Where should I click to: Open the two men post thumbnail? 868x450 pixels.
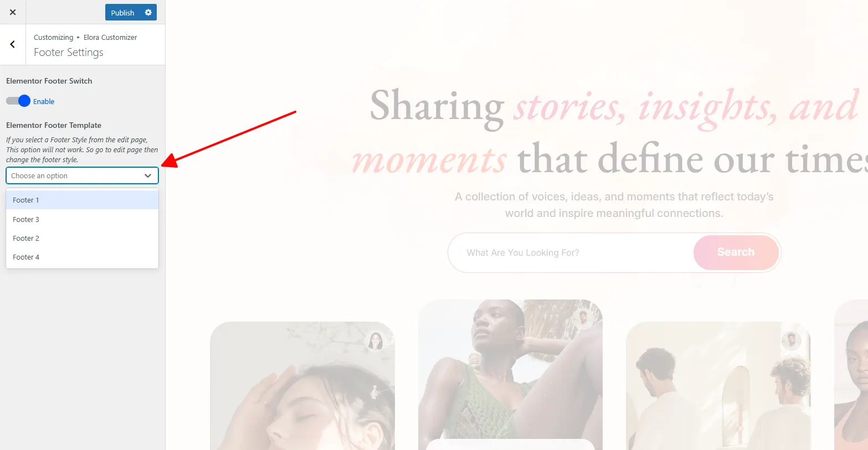718,386
